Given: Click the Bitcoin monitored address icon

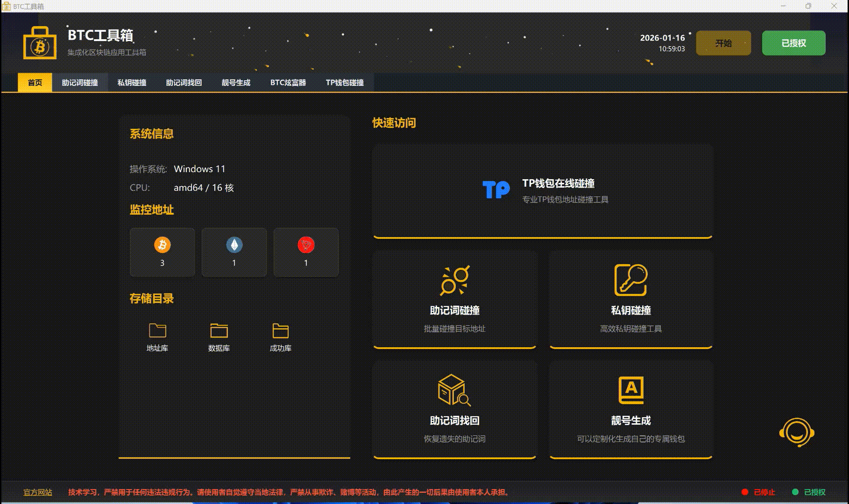Looking at the screenshot, I should pyautogui.click(x=162, y=245).
